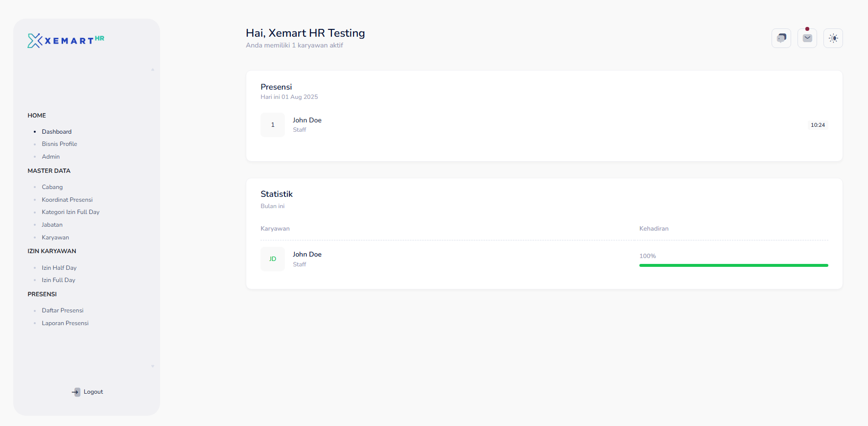Screen dimensions: 868x426
Task: Open Kategori Izin Full Day
Action: tap(70, 212)
